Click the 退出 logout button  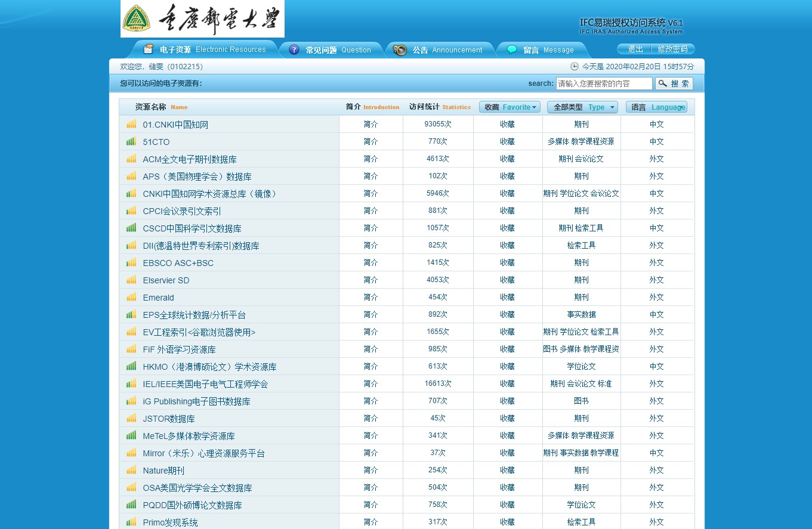pos(635,49)
